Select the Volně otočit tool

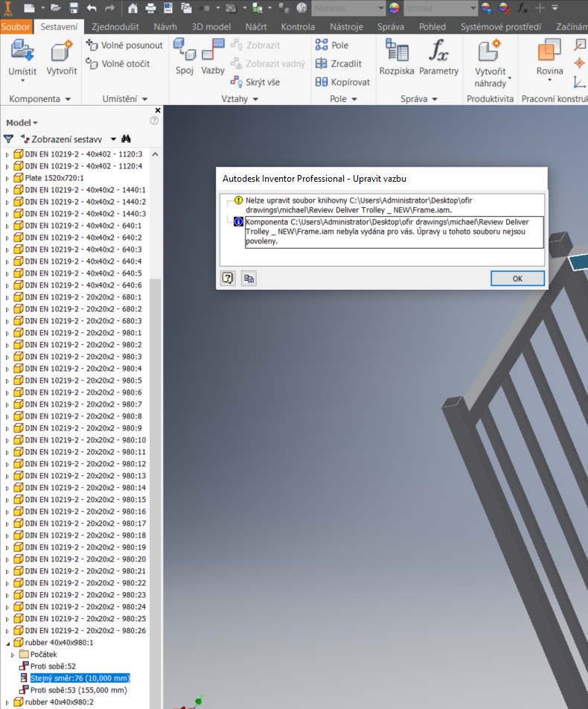coord(118,64)
